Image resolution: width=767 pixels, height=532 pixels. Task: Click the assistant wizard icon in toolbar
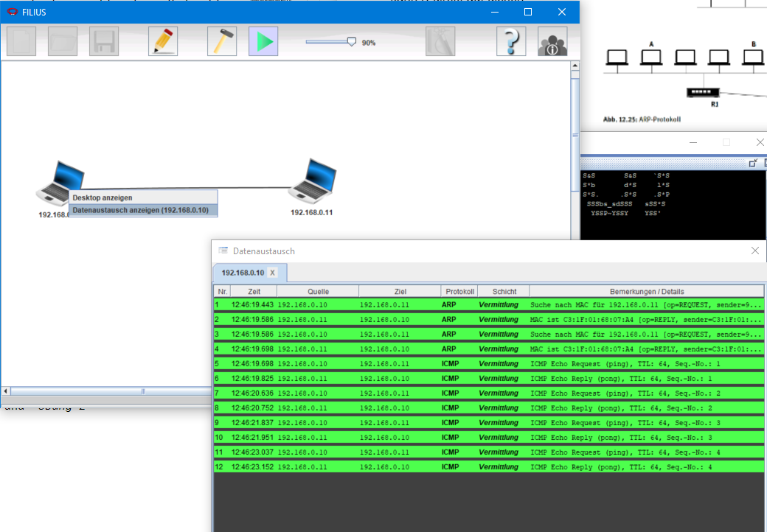pos(440,41)
